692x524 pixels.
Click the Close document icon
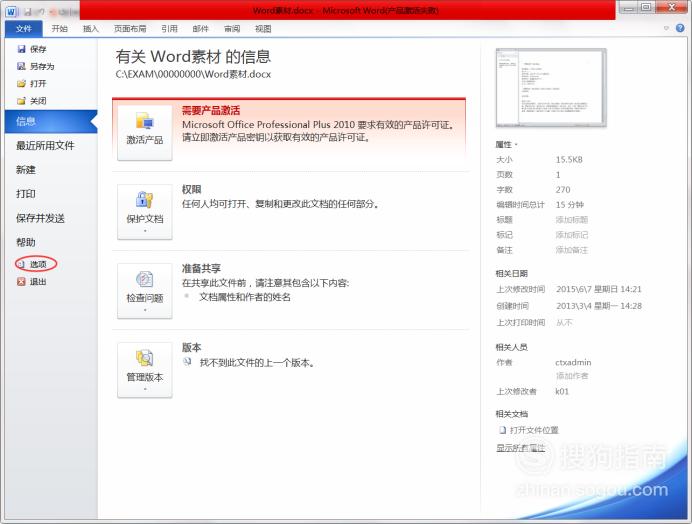tap(21, 101)
